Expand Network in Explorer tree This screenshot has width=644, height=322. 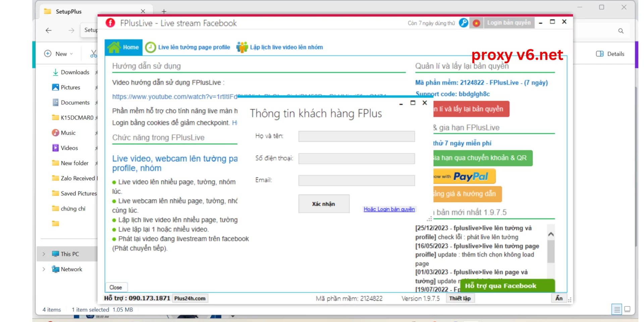(44, 269)
